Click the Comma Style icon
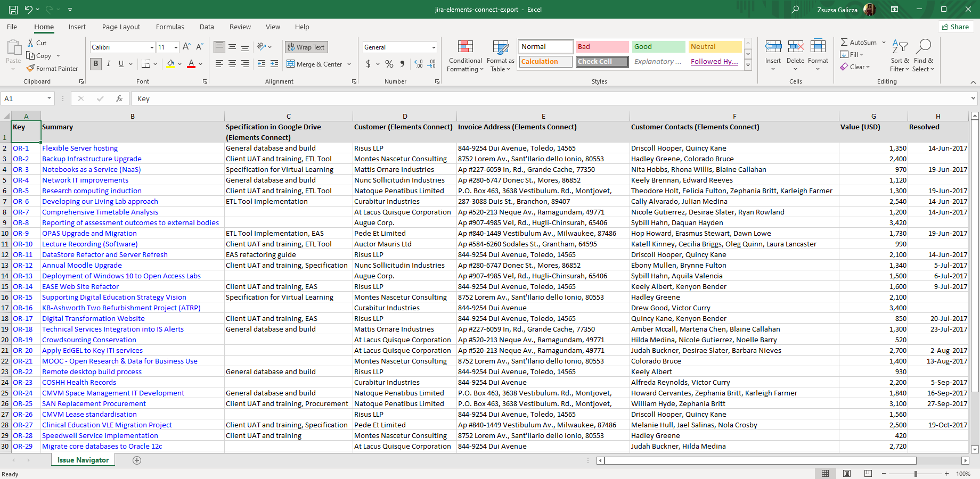 click(402, 64)
